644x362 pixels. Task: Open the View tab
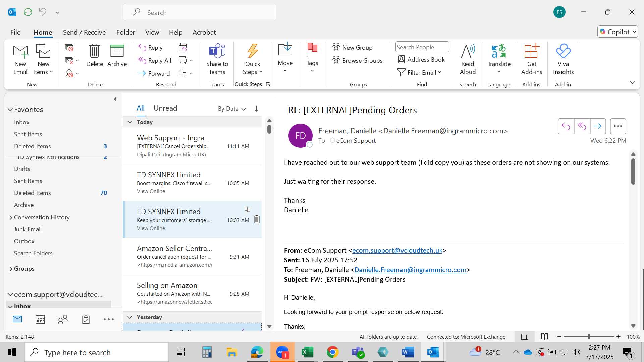(x=152, y=32)
